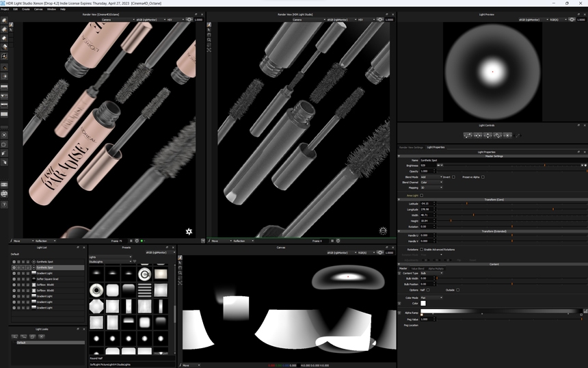
Task: Undock the Presets panel
Action: coord(168,247)
